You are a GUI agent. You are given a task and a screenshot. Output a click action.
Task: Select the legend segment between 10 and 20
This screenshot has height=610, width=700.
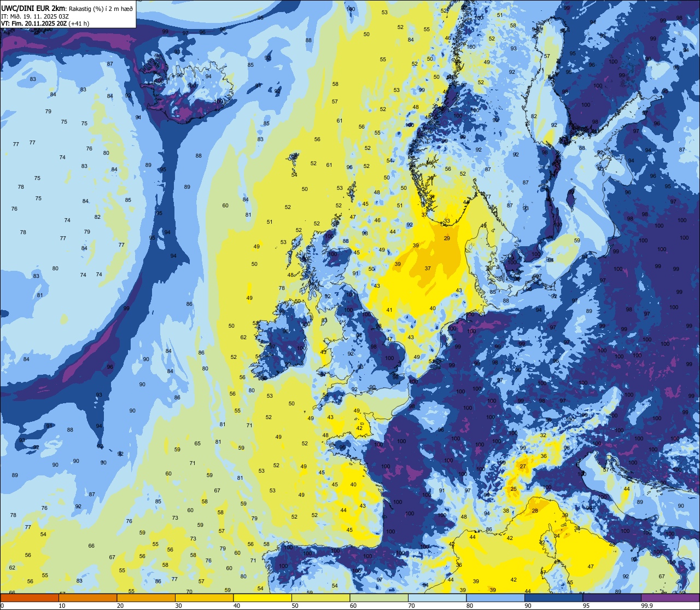(88, 597)
